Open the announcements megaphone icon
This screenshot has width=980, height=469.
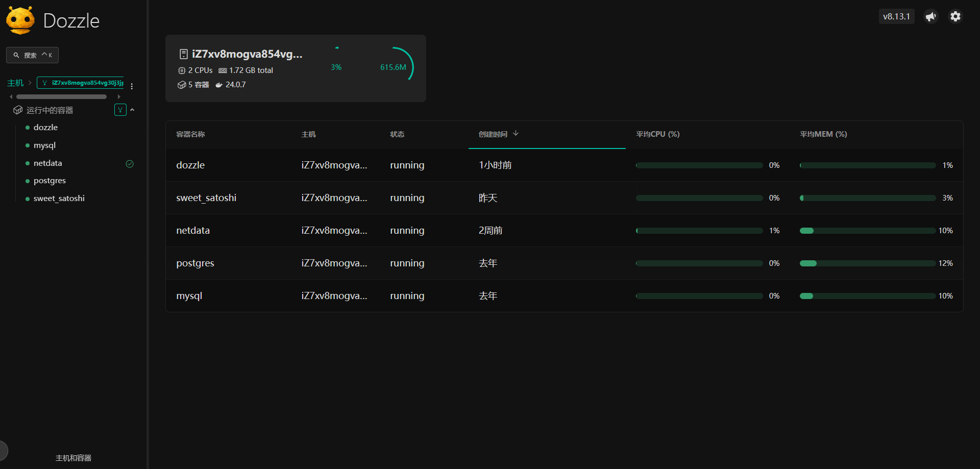(x=930, y=17)
